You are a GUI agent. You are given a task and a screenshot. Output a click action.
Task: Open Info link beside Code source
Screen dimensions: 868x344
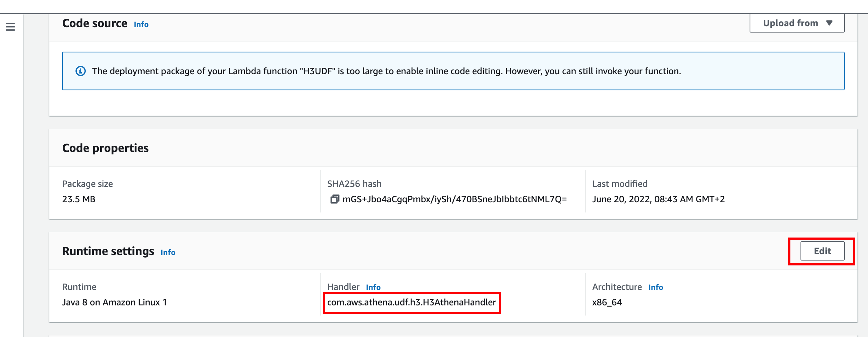click(x=141, y=25)
